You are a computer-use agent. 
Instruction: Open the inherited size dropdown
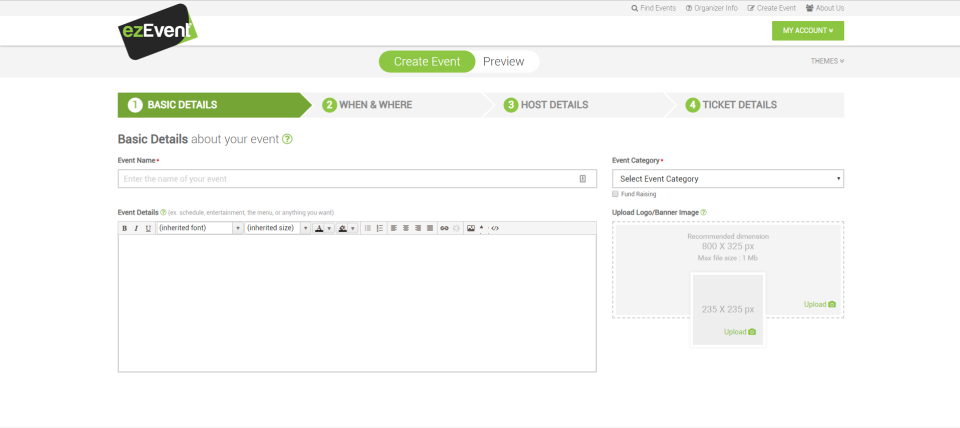click(277, 228)
